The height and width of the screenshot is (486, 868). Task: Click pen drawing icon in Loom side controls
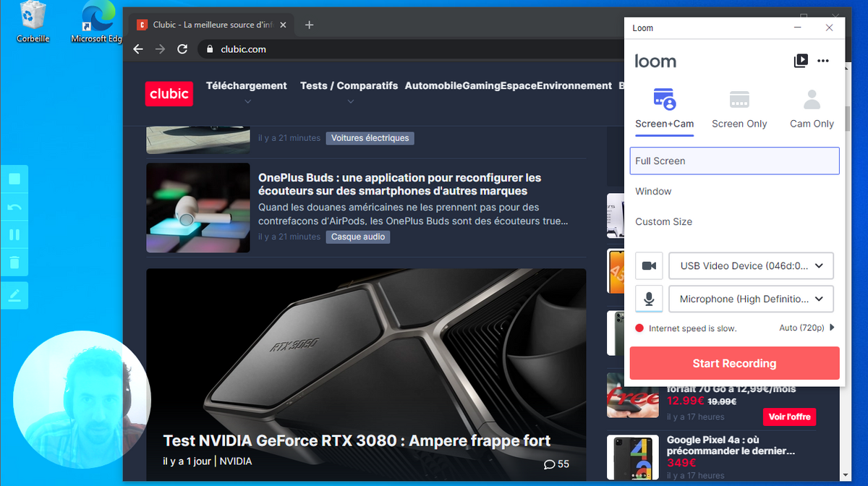14,295
